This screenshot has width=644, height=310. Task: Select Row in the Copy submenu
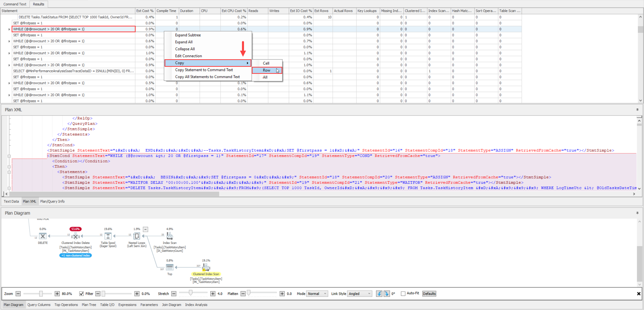pyautogui.click(x=267, y=70)
